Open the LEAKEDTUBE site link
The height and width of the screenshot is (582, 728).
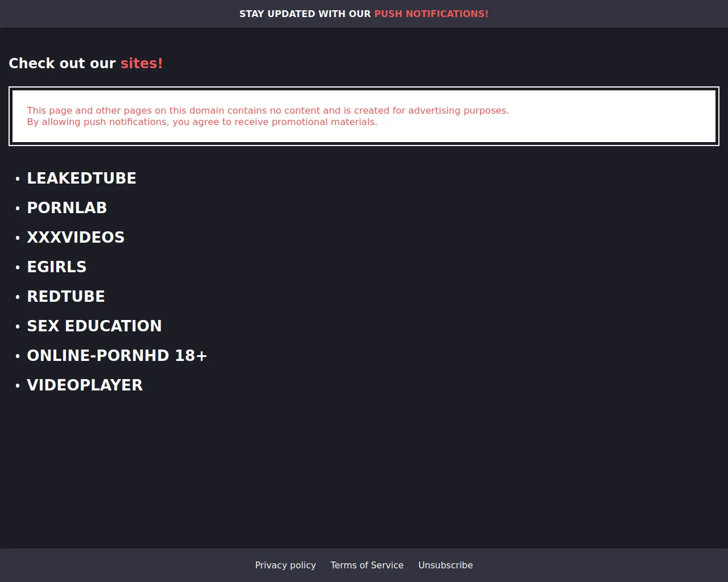click(81, 178)
